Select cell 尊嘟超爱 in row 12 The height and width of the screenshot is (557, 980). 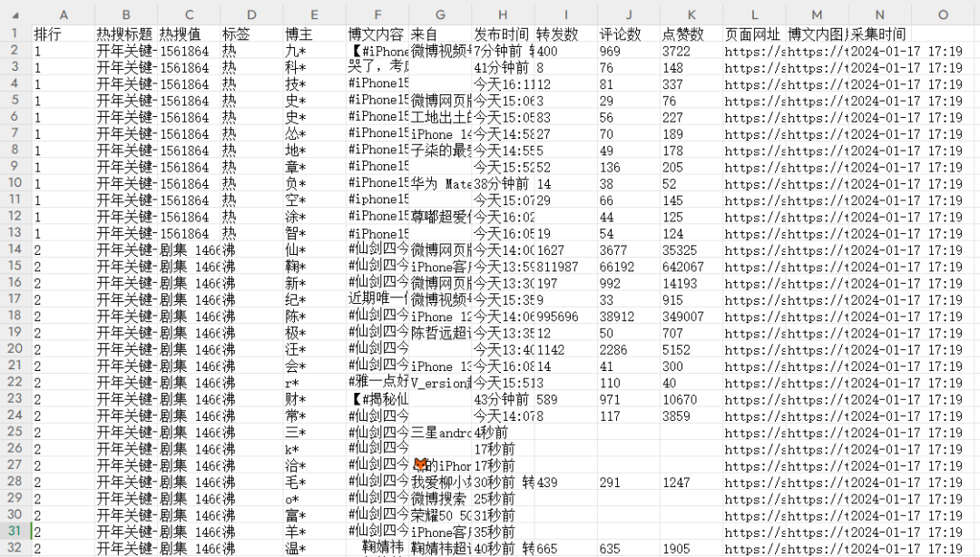(441, 217)
